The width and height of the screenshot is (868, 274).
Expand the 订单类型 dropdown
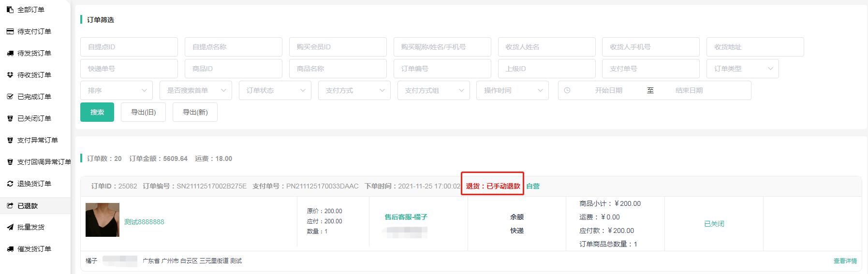click(x=742, y=69)
